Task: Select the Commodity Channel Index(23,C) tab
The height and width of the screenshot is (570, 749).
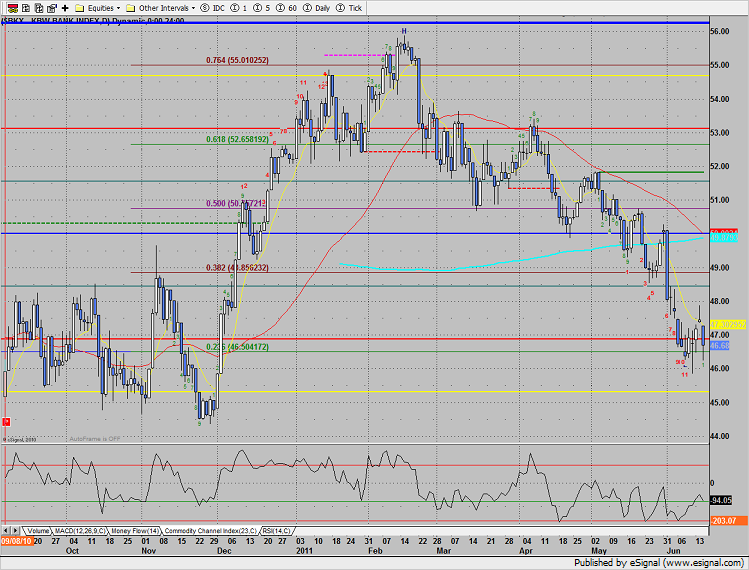Action: pos(211,531)
